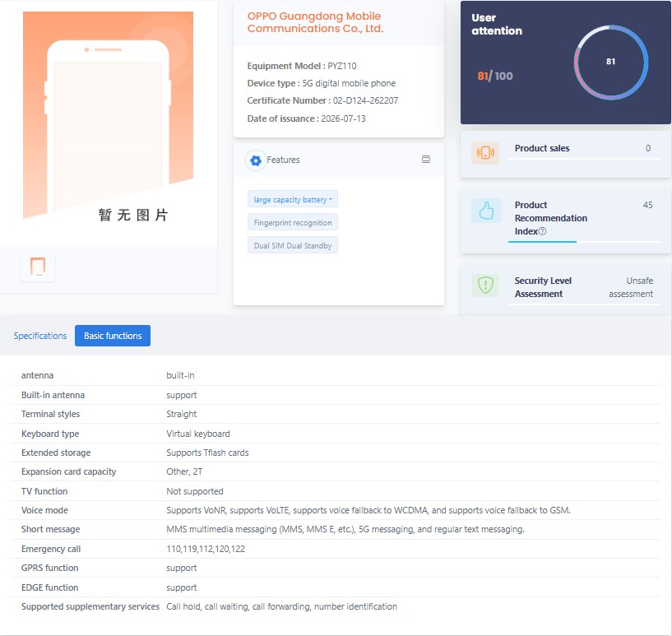Viewport: 672px width, 636px height.
Task: Switch to the Specifications tab
Action: point(39,336)
